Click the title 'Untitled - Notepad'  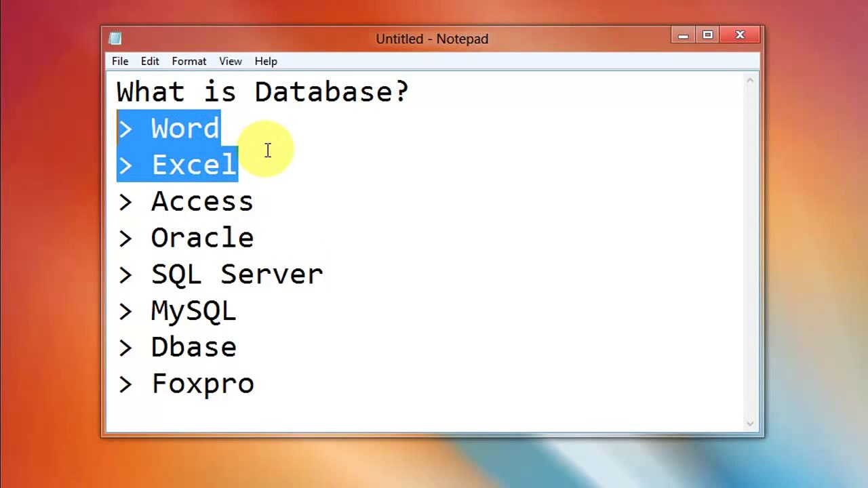click(432, 39)
